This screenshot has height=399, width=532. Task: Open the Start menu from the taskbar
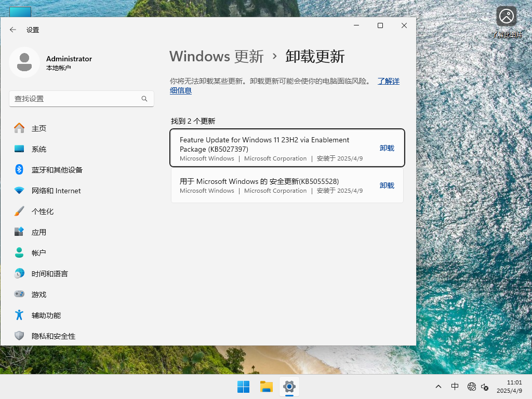243,387
